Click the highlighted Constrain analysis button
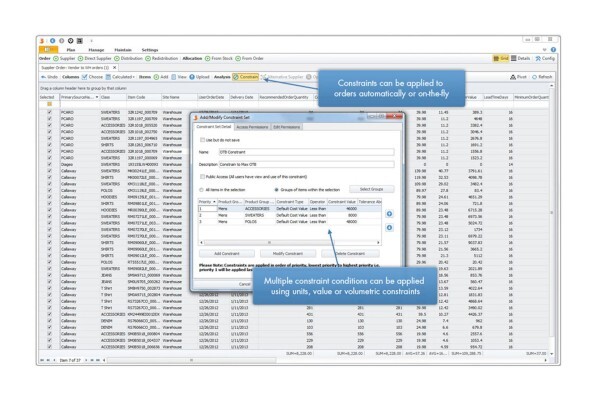Image resolution: width=600 pixels, height=400 pixels. coord(245,77)
